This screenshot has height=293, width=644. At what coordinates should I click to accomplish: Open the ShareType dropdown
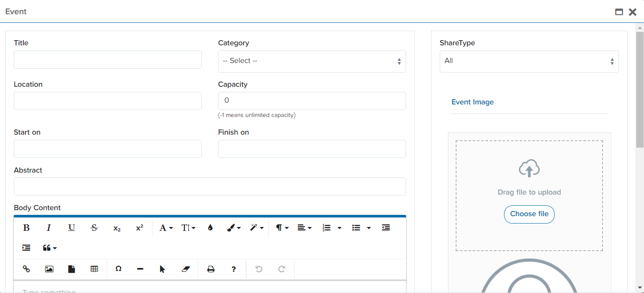[529, 61]
